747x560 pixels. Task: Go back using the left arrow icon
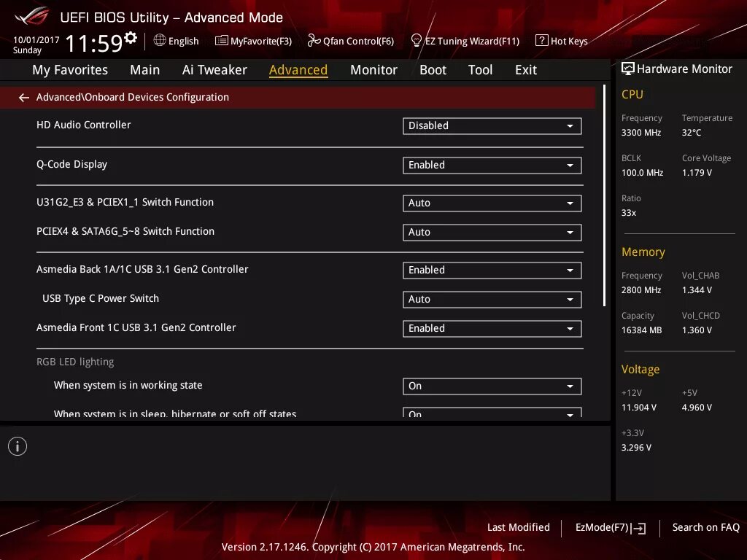[x=24, y=98]
